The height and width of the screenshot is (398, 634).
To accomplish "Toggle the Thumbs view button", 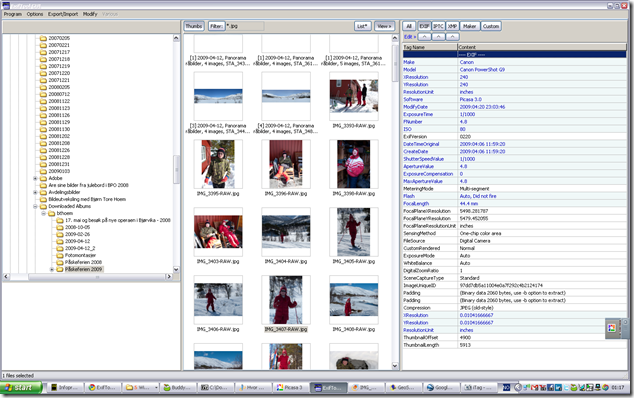I will coord(194,26).
